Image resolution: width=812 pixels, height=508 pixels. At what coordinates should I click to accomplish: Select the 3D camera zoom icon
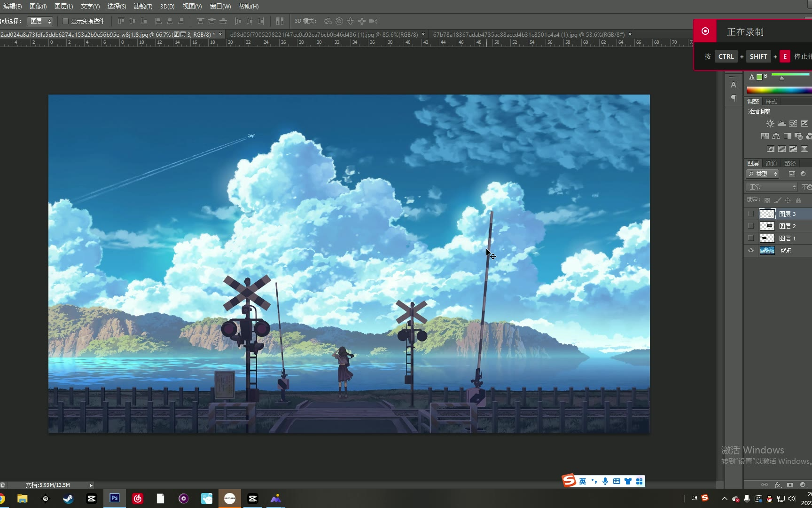coord(373,21)
